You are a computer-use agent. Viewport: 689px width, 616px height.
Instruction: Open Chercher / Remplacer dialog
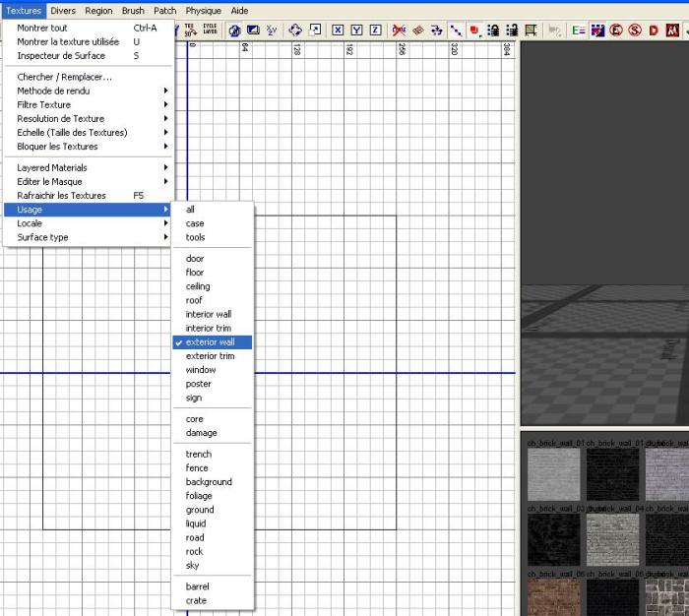[x=88, y=77]
